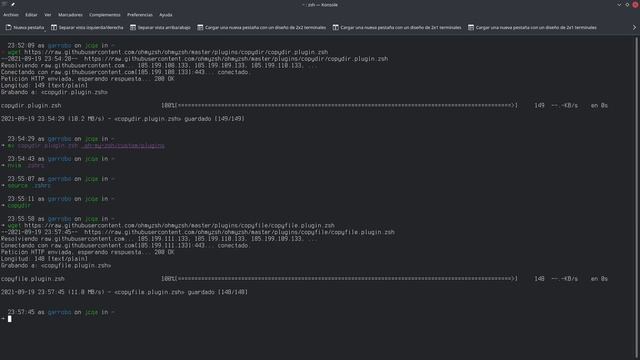
Task: Click the last layout button before overflow arrow
Action: 532,27
